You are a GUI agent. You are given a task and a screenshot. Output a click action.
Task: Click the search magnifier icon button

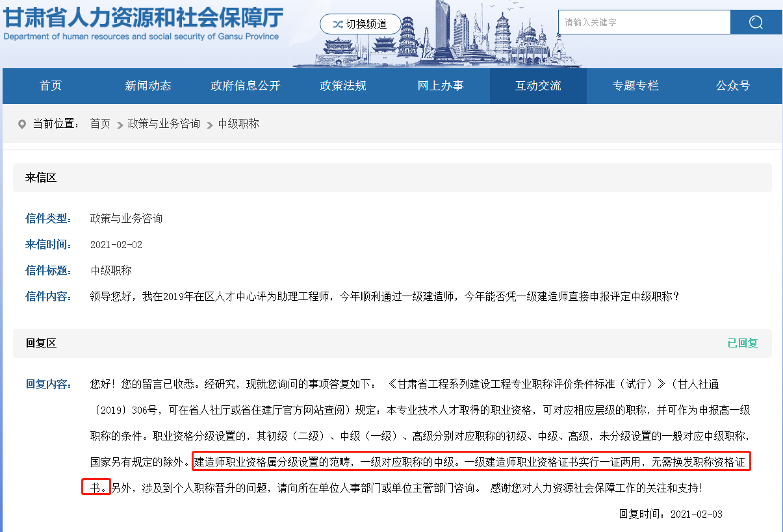click(756, 23)
